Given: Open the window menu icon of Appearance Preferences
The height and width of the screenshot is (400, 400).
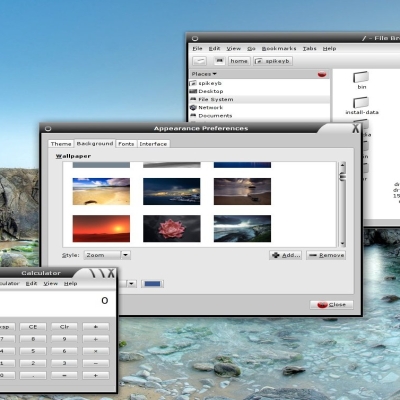Looking at the screenshot, I should [48, 128].
